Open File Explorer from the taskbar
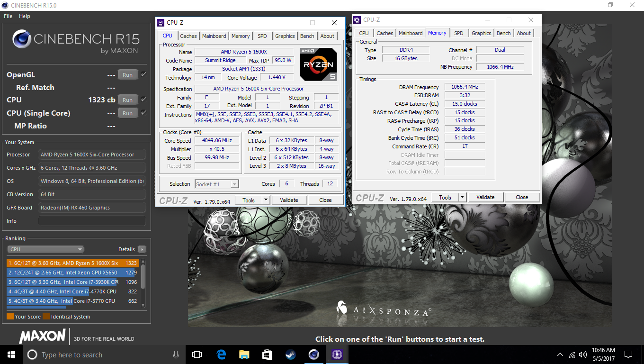Image resolution: width=644 pixels, height=364 pixels. (x=244, y=355)
